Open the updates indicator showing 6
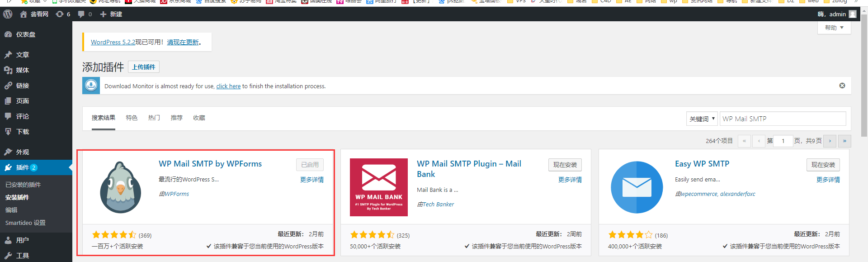This screenshot has width=868, height=262. point(63,14)
